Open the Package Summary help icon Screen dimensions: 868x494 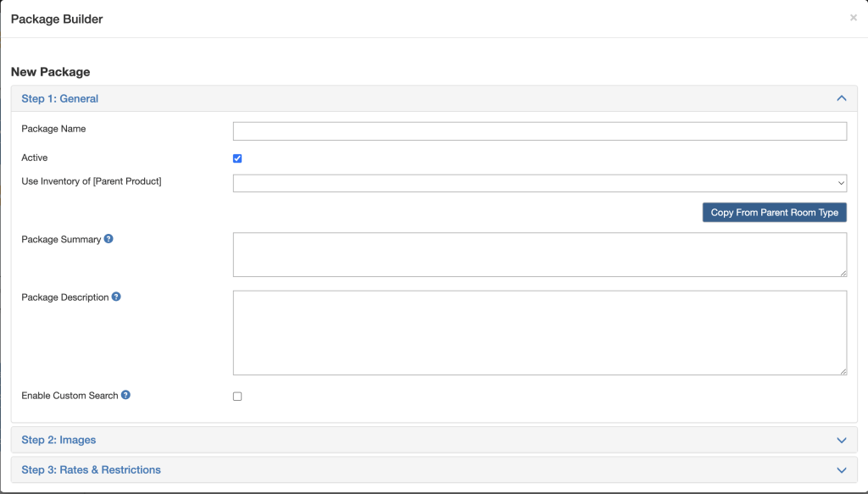pos(108,239)
